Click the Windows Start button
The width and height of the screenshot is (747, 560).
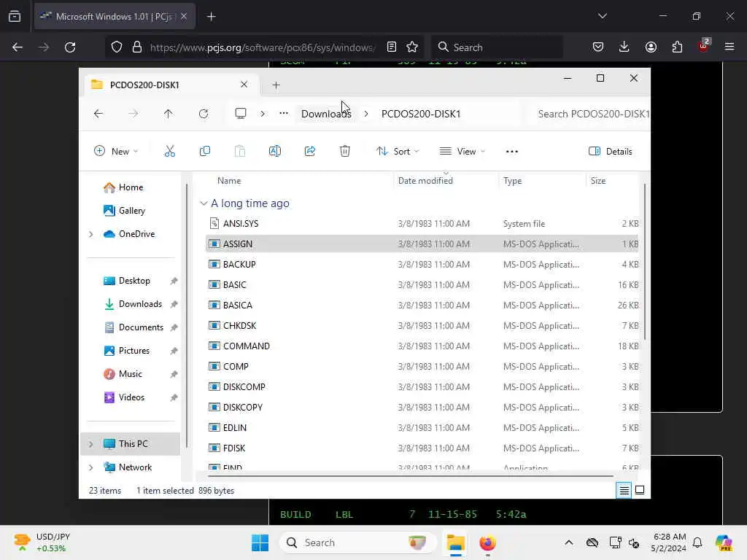point(260,542)
